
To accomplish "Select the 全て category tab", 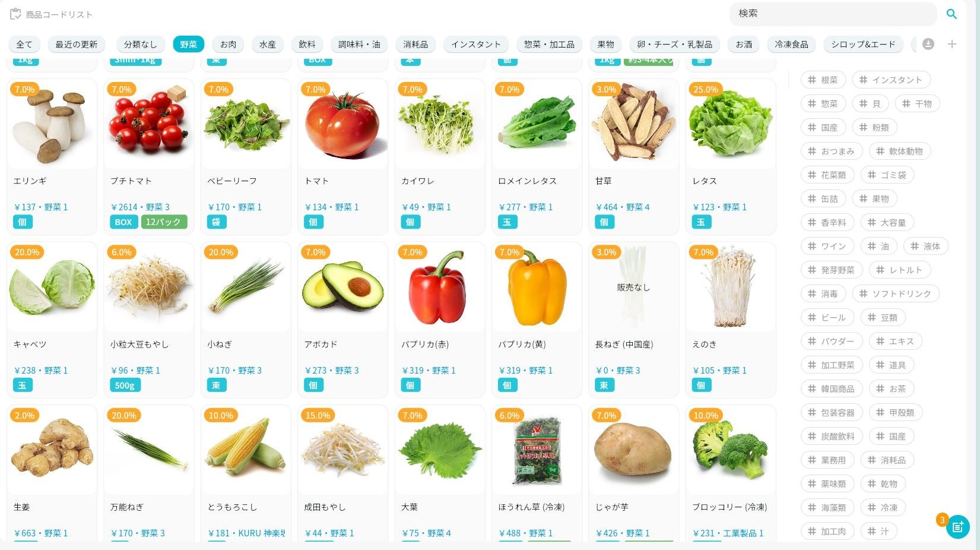I will coord(24,44).
